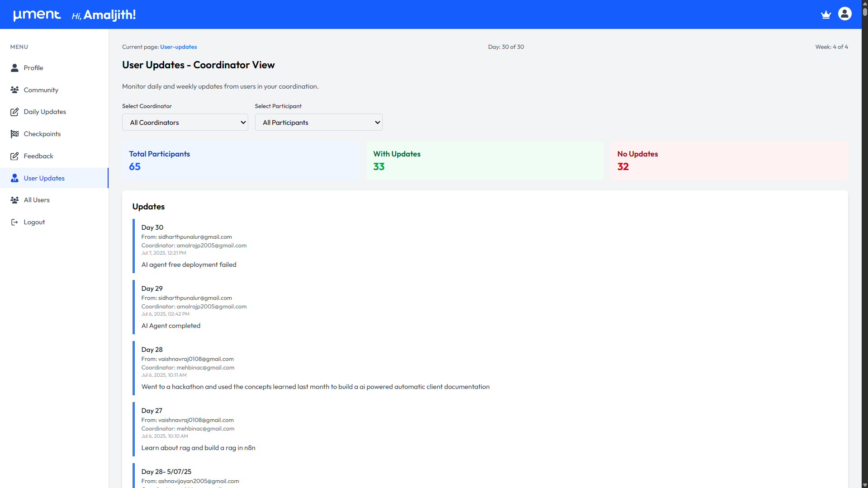
Task: Click the Profile person icon in sidebar
Action: click(14, 68)
